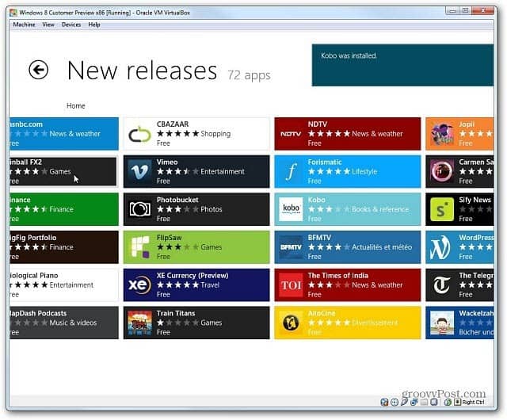Go back using the circled arrow button
The width and height of the screenshot is (507, 420).
coord(39,70)
